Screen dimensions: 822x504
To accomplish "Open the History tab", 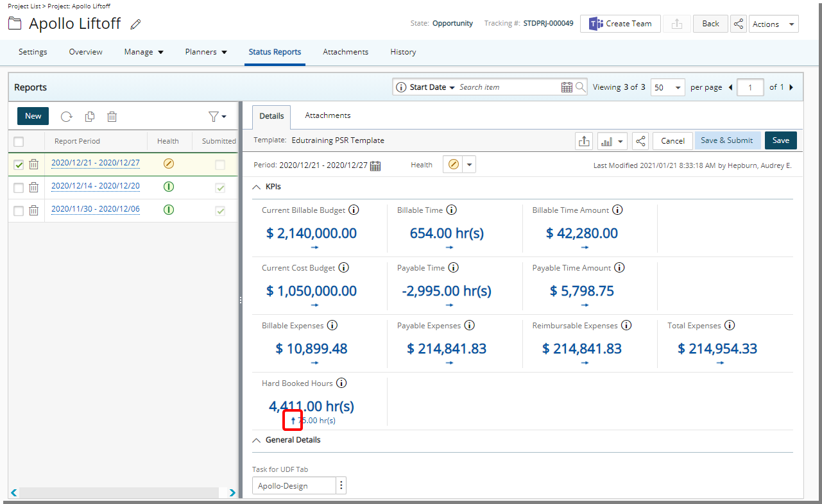I will pos(403,52).
